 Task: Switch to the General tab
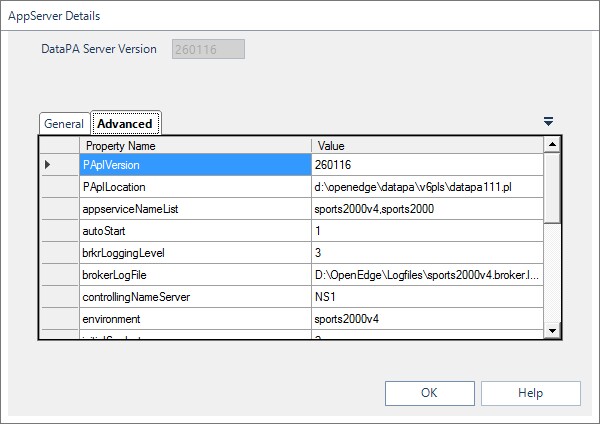(64, 124)
